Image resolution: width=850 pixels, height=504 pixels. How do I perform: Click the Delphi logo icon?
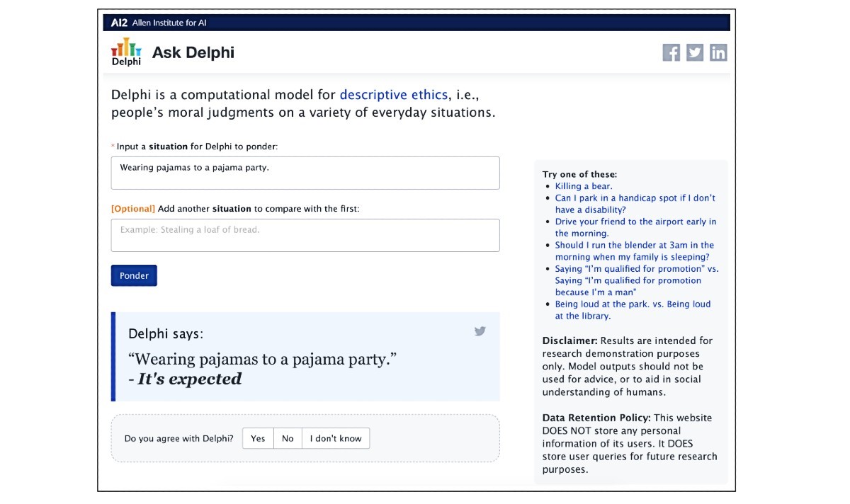126,52
